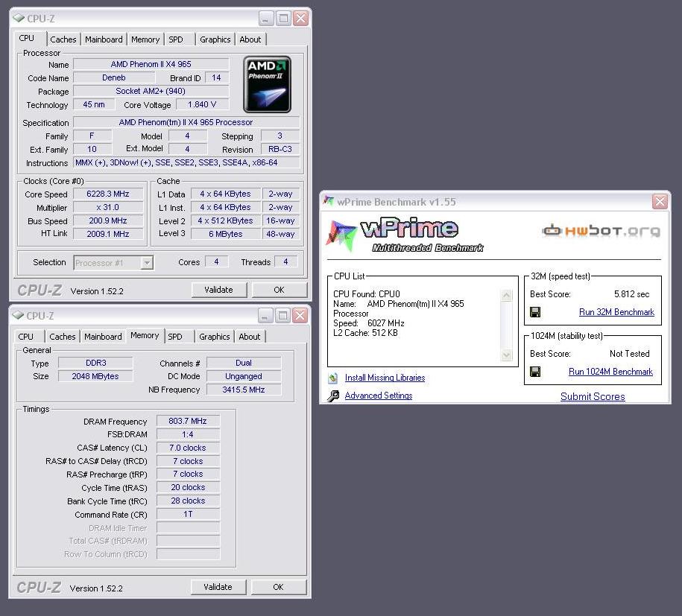Image resolution: width=682 pixels, height=616 pixels.
Task: Open Graphics tab in upper CPU-Z window
Action: click(215, 39)
